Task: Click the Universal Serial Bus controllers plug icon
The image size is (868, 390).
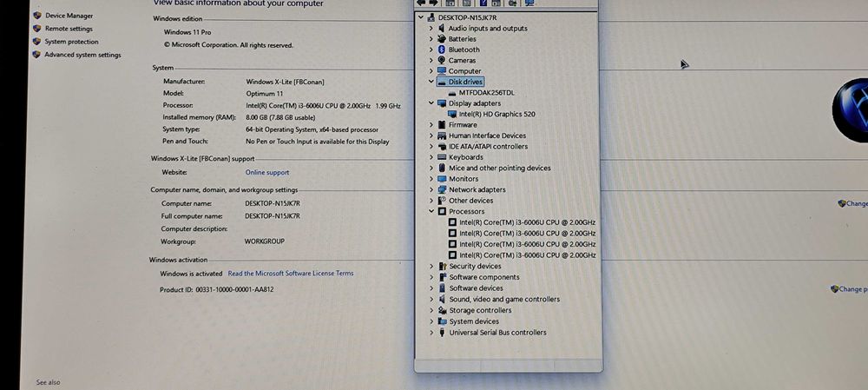Action: pos(443,333)
